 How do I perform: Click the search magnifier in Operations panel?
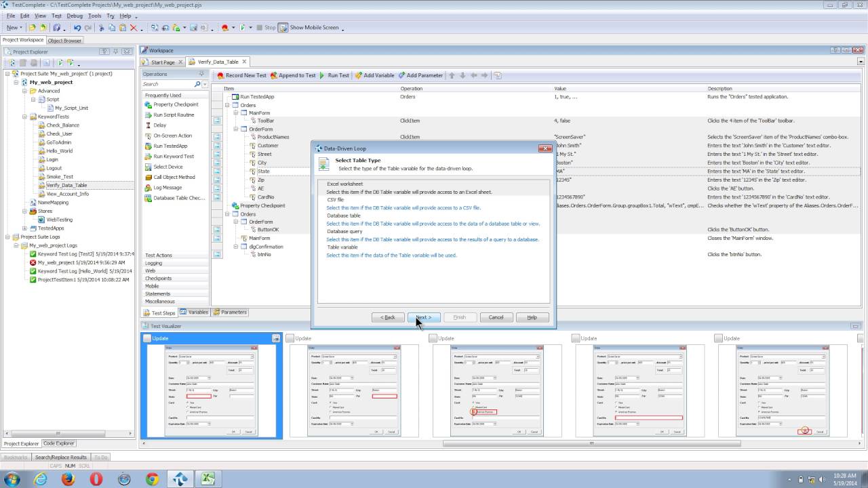tap(197, 84)
